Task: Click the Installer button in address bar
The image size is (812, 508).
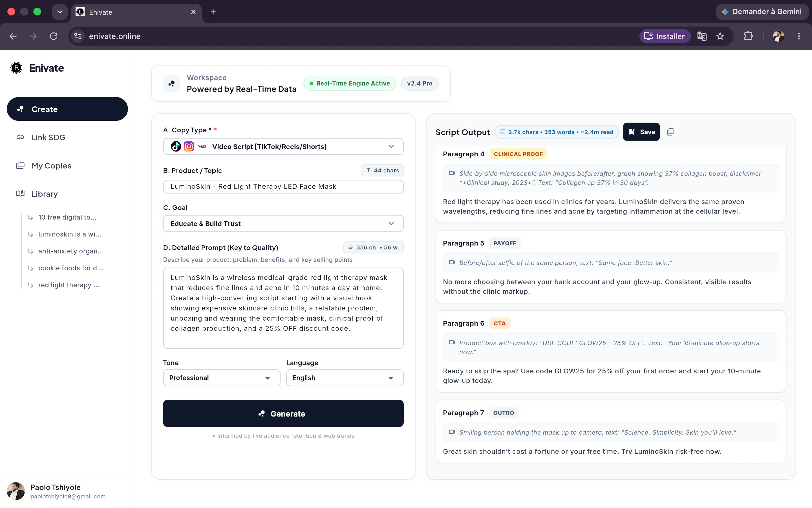Action: (x=665, y=36)
